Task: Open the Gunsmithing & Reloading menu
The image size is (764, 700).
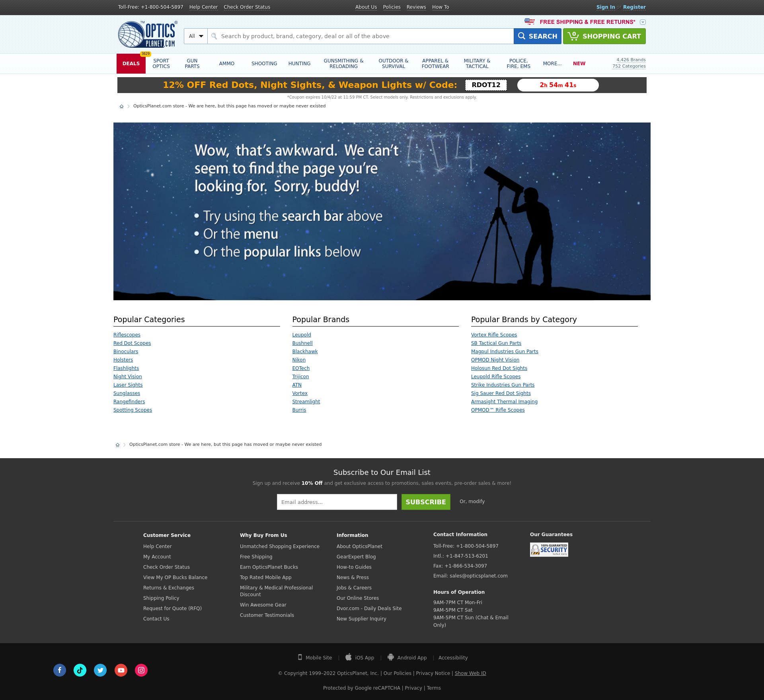Action: click(x=343, y=64)
